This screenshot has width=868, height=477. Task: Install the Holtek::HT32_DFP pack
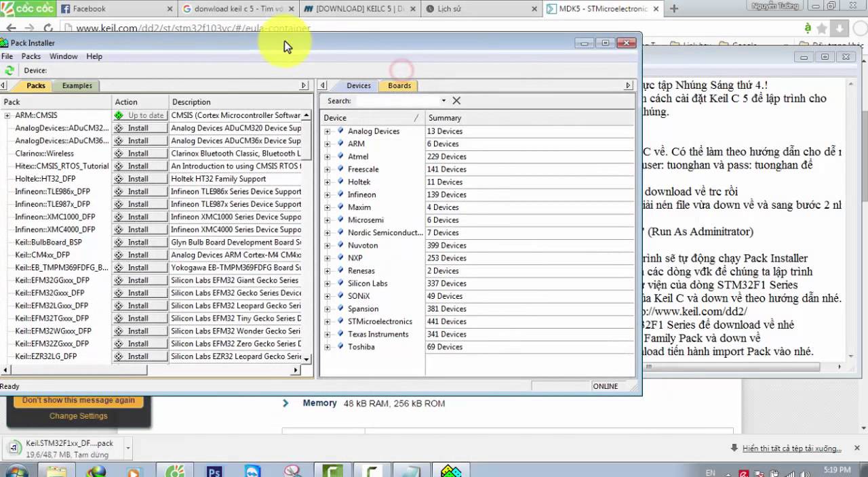click(x=140, y=179)
